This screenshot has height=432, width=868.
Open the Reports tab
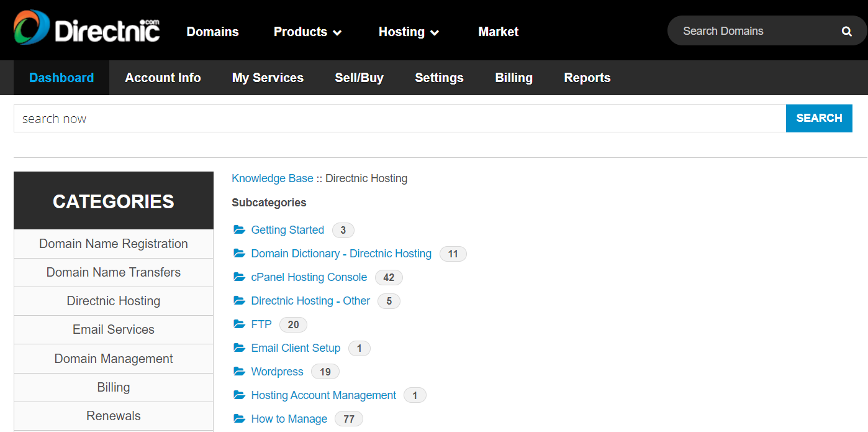[587, 78]
